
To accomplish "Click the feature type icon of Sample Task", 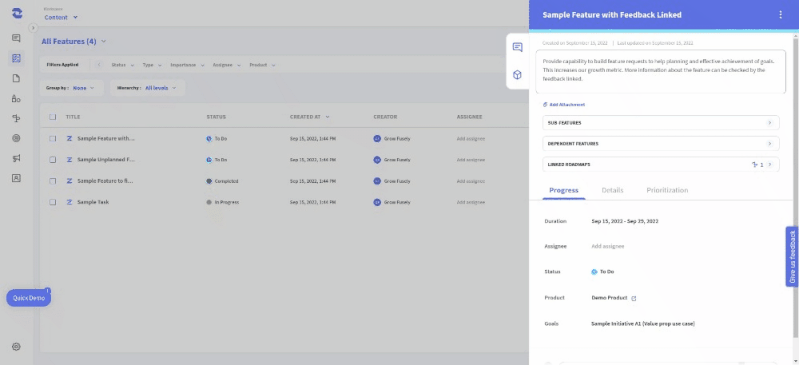I will [69, 202].
